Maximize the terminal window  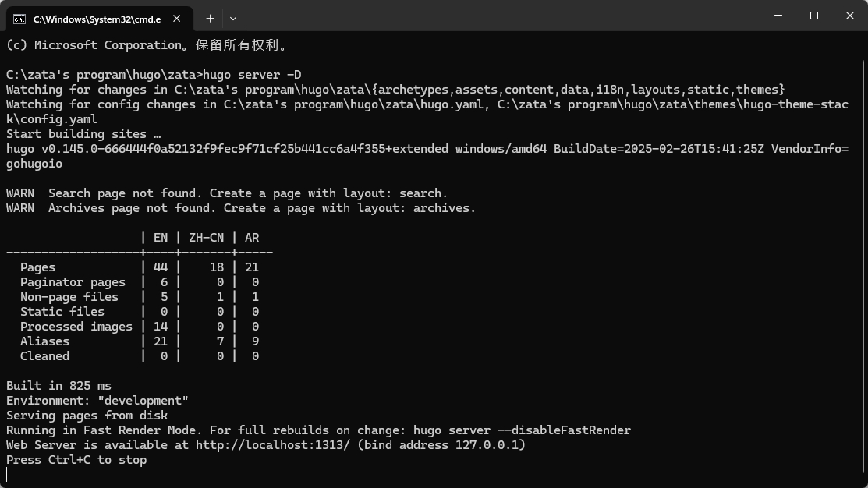pos(813,16)
